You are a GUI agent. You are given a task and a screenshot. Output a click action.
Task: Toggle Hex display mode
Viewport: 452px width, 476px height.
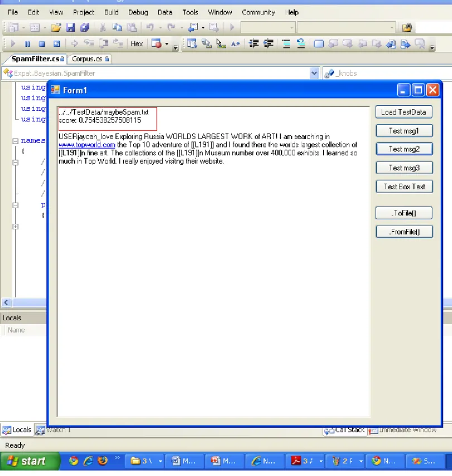[137, 44]
